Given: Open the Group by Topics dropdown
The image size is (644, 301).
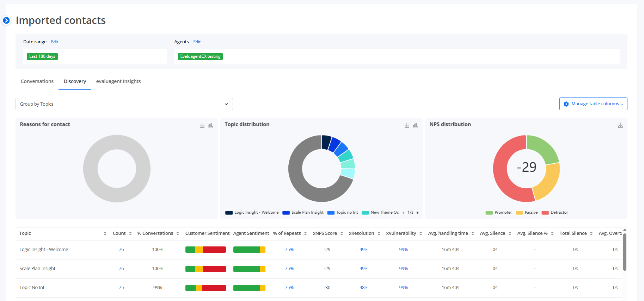Looking at the screenshot, I should (x=124, y=104).
